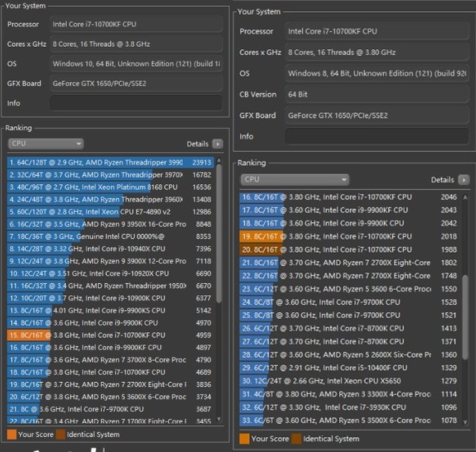Select Core i9-9900KF row scoring 2043

pyautogui.click(x=350, y=210)
